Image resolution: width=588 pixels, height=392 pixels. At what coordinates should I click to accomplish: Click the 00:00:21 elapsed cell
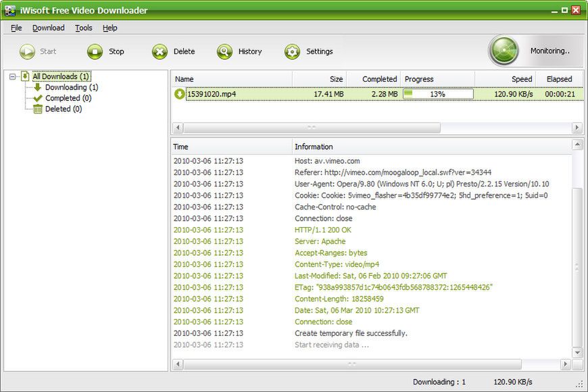[560, 94]
